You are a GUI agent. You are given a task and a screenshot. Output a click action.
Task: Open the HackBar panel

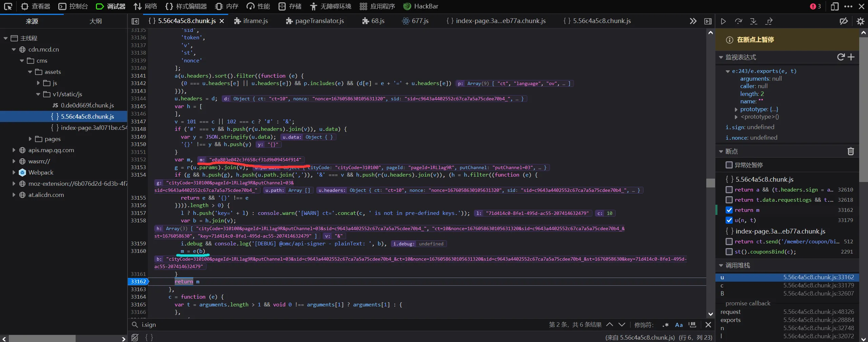[421, 6]
